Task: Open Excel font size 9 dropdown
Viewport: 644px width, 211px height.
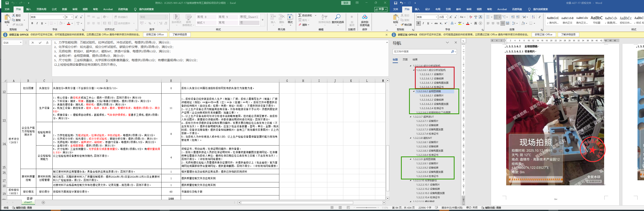Action: point(72,17)
